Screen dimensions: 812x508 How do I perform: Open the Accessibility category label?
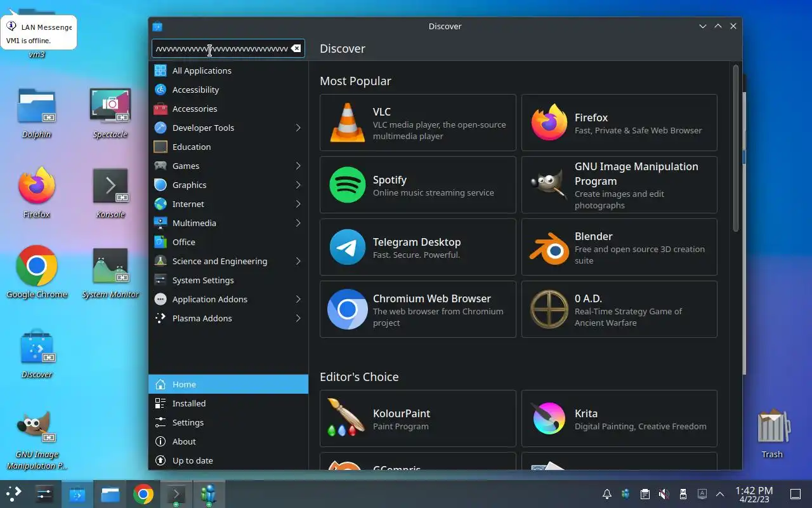pos(195,90)
